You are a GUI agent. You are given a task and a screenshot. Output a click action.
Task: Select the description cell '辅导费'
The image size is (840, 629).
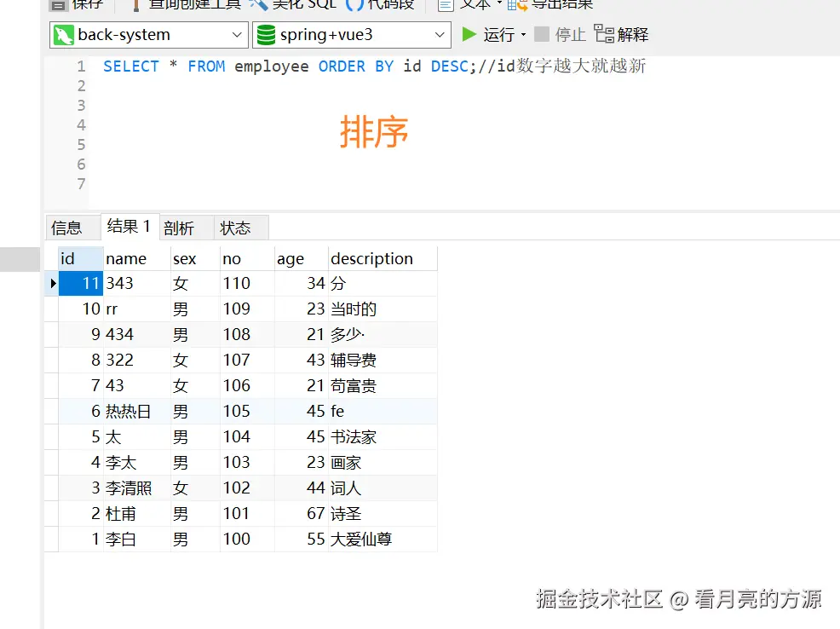click(x=383, y=360)
